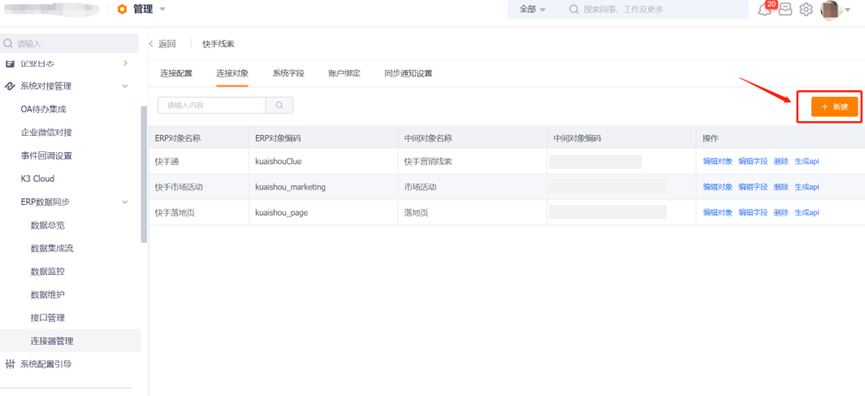This screenshot has width=865, height=396.
Task: Click the ERP对象名称 column header
Action: [178, 138]
